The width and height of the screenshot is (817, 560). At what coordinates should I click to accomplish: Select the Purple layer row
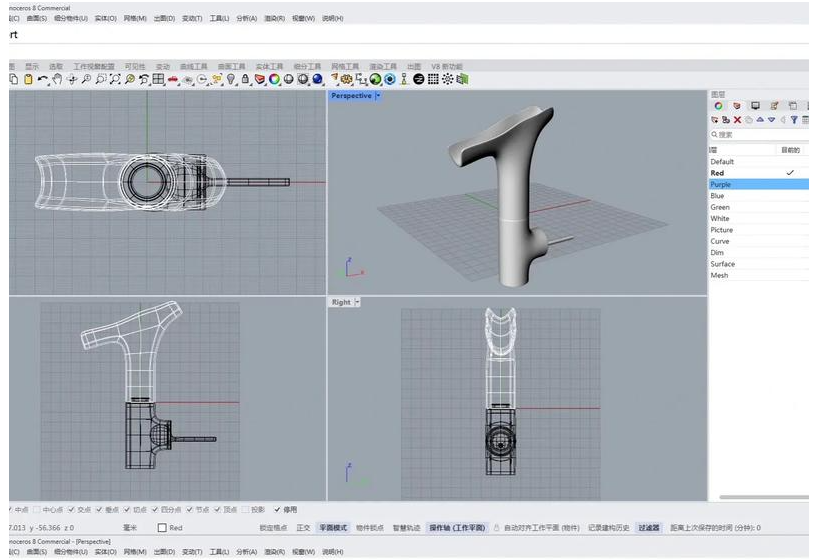[759, 184]
